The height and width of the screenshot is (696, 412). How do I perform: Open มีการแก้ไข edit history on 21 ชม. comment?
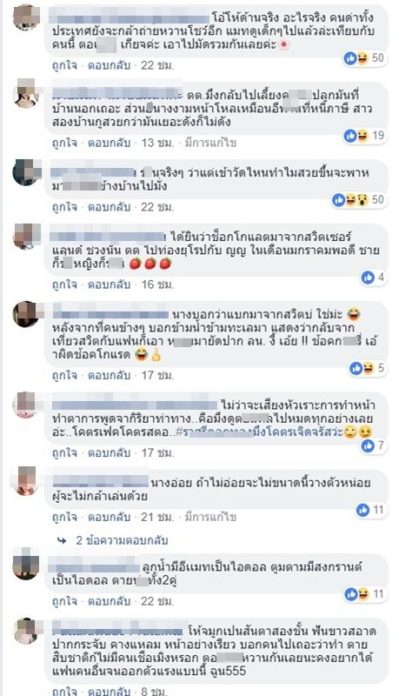pyautogui.click(x=210, y=517)
